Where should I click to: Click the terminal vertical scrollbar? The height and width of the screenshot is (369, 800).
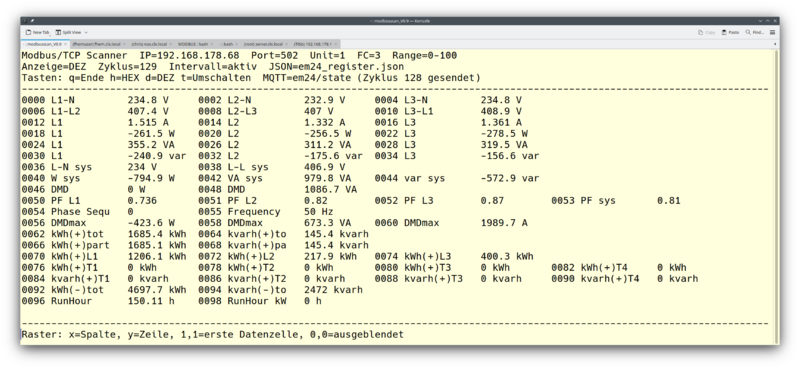(x=776, y=196)
